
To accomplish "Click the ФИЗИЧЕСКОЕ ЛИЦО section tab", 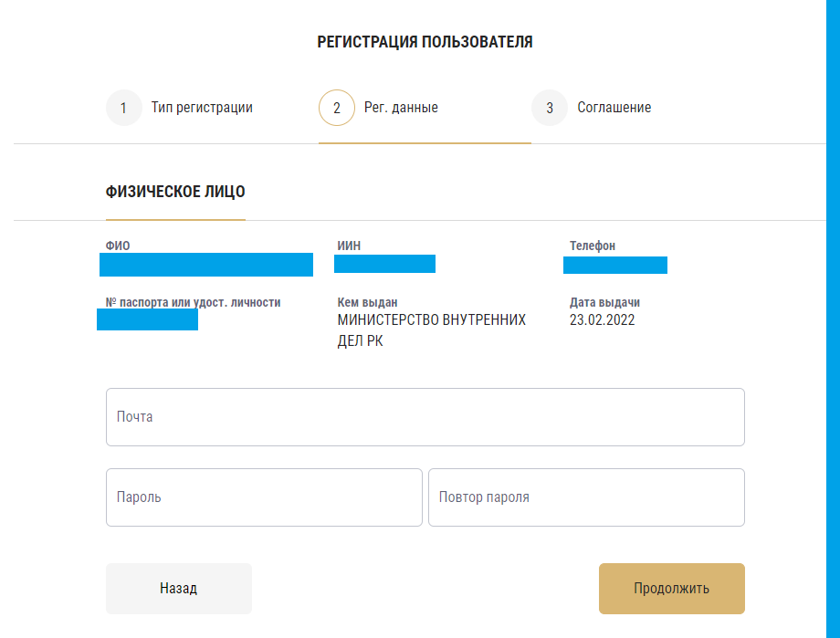I will [x=174, y=192].
